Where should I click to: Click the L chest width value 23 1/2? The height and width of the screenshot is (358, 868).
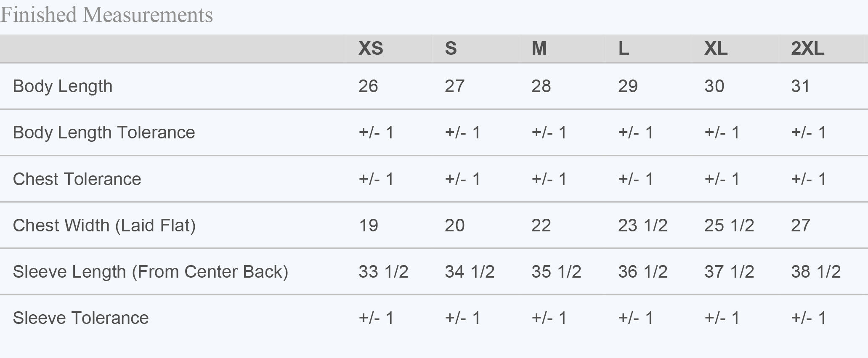pyautogui.click(x=642, y=225)
